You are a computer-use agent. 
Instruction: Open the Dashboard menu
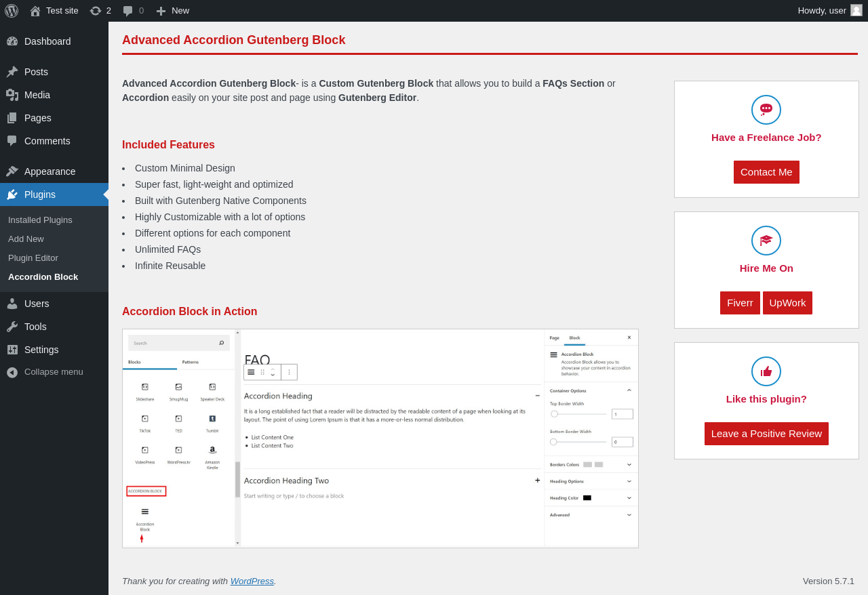[x=54, y=41]
